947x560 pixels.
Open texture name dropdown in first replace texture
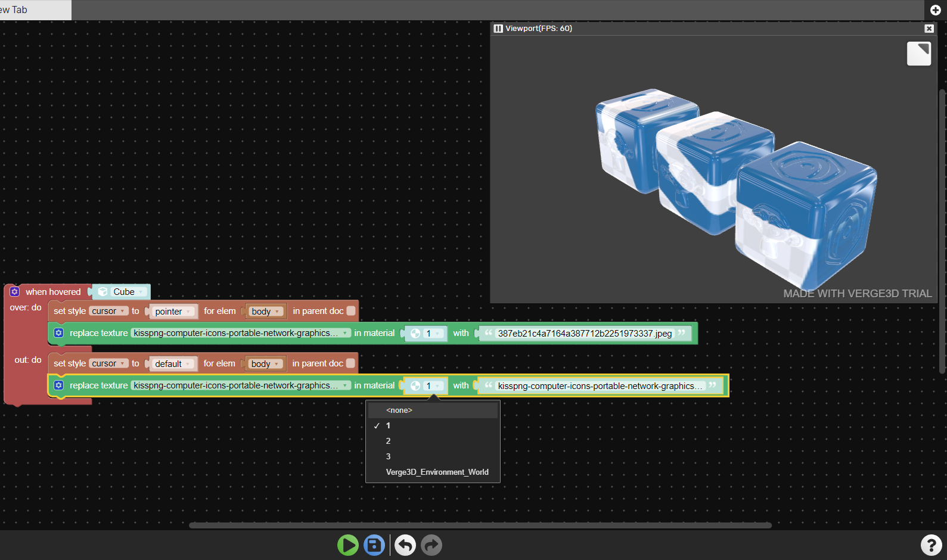point(241,333)
